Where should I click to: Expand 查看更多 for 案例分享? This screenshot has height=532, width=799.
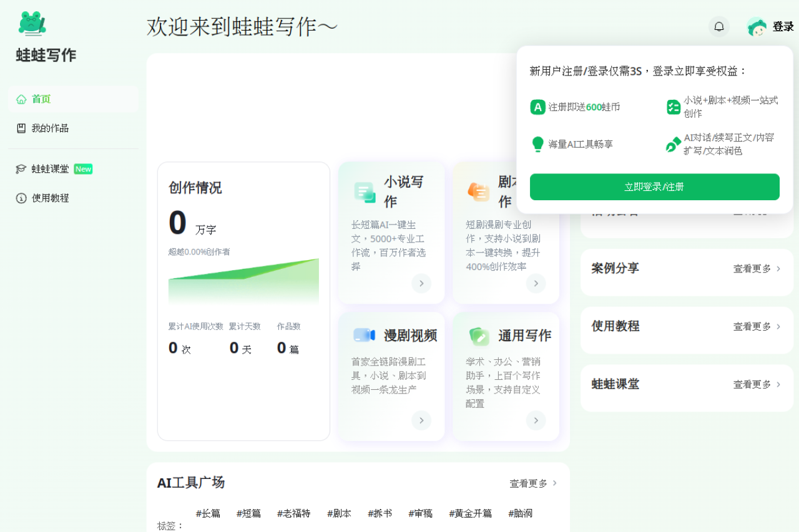[x=757, y=269]
